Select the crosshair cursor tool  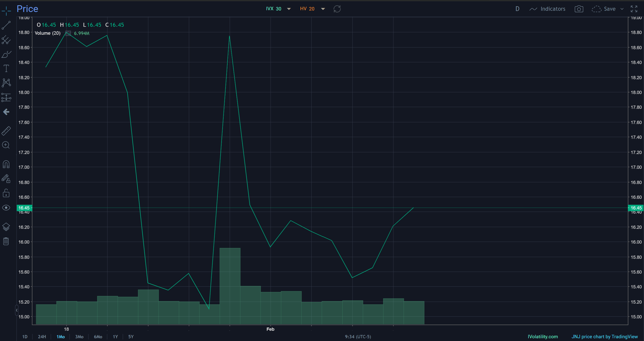click(x=6, y=11)
